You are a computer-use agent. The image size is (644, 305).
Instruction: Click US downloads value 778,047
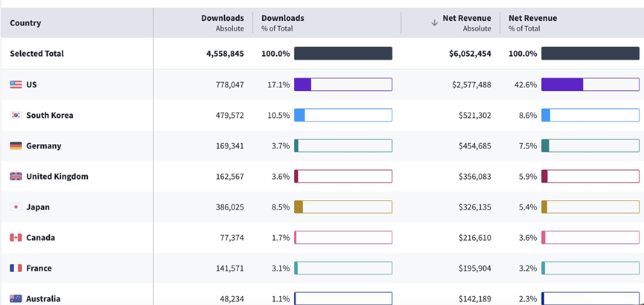[x=229, y=85]
